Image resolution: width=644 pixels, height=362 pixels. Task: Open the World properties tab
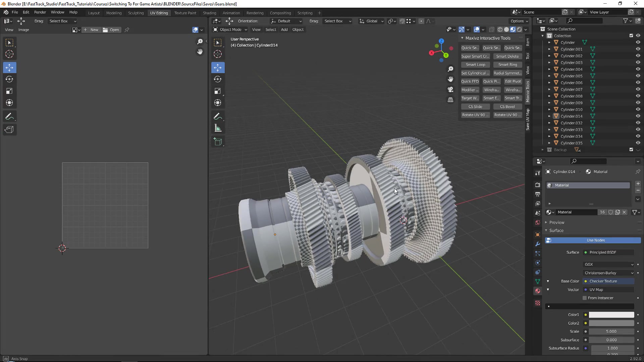coord(538,223)
